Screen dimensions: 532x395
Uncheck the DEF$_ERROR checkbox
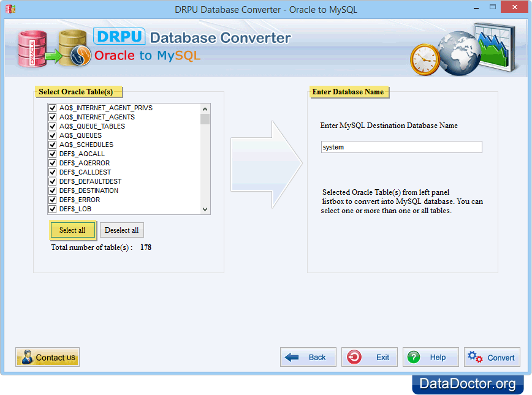click(52, 200)
